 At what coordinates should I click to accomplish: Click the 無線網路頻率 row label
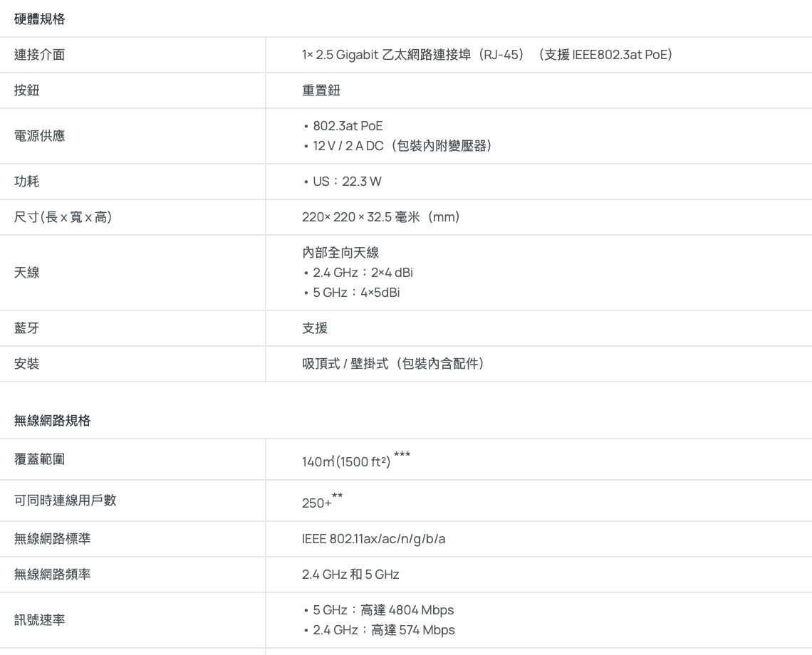click(x=53, y=574)
